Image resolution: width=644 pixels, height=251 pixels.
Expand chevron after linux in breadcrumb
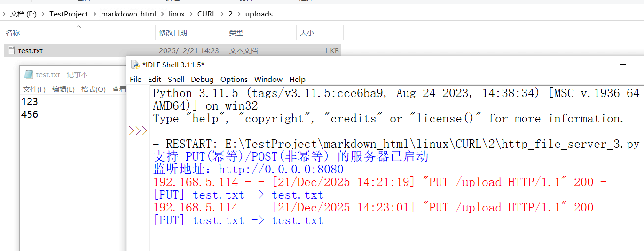click(x=191, y=14)
